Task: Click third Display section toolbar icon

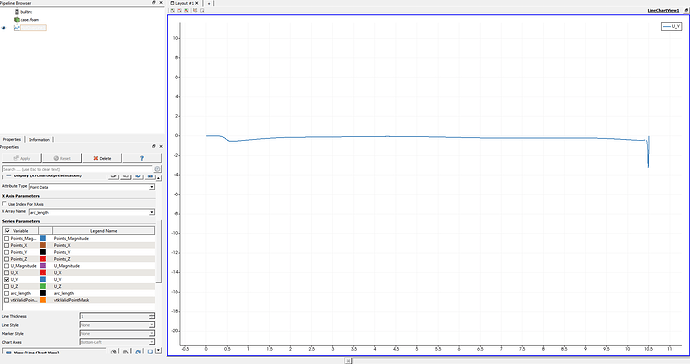Action: [x=138, y=176]
